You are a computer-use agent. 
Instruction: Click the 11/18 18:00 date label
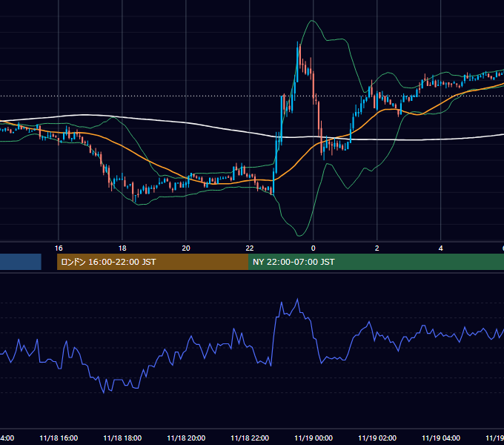pyautogui.click(x=122, y=438)
